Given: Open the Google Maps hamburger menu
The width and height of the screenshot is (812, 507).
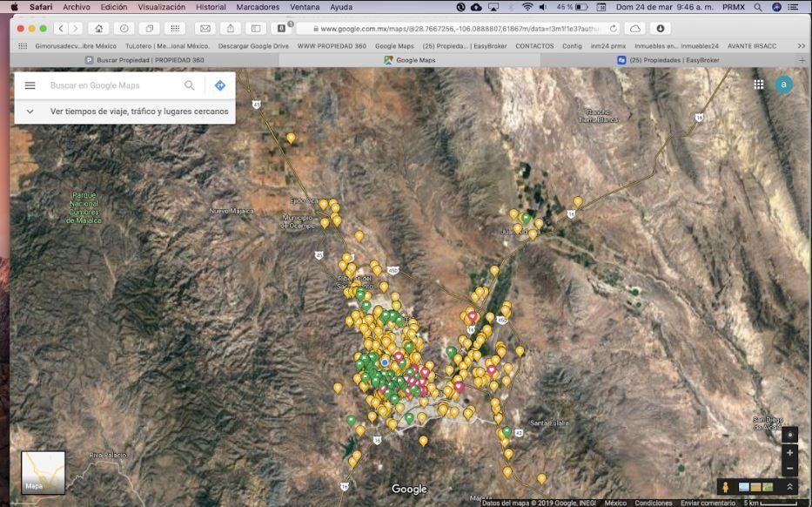Looking at the screenshot, I should pos(30,85).
